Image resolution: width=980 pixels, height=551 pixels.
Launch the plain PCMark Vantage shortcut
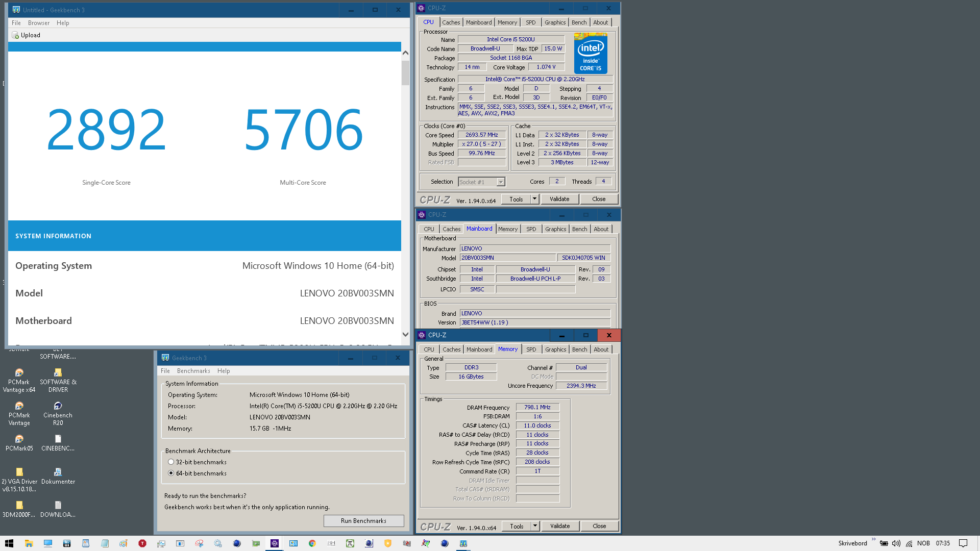(19, 413)
